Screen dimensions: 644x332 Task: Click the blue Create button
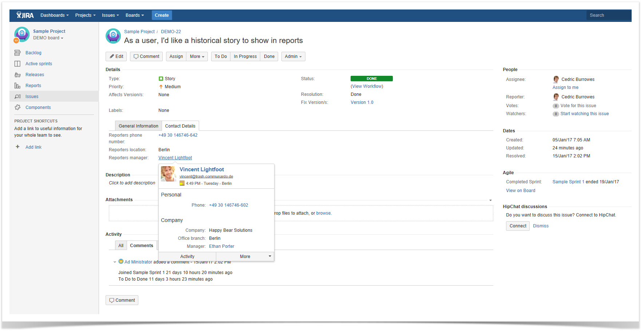(162, 15)
